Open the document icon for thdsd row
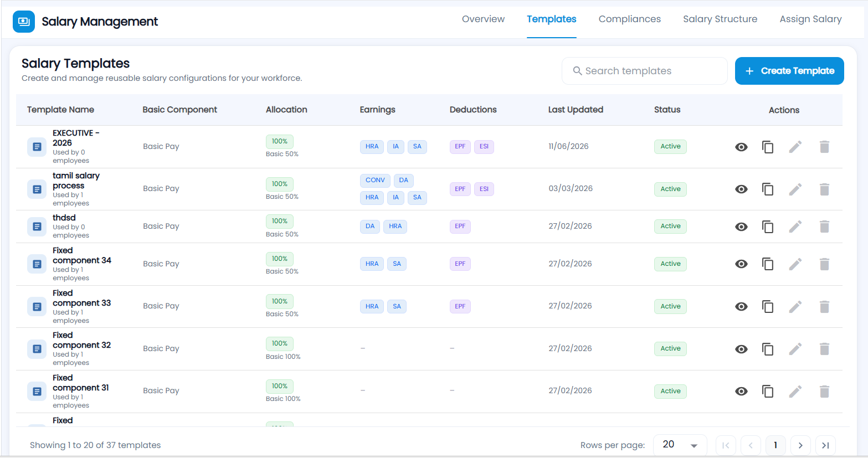 tap(37, 227)
